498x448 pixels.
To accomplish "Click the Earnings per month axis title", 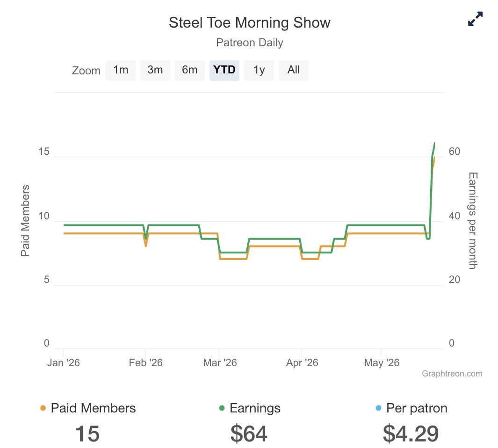I will (473, 221).
